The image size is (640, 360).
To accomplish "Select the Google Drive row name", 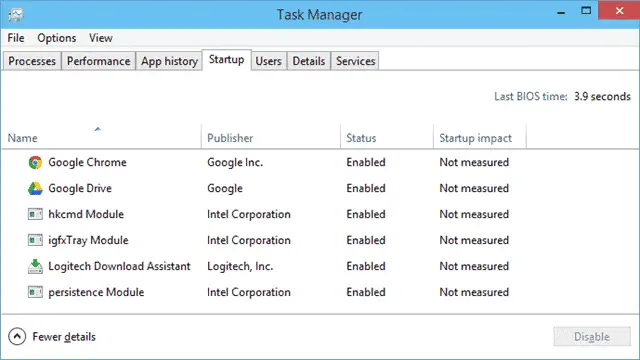I will 80,189.
